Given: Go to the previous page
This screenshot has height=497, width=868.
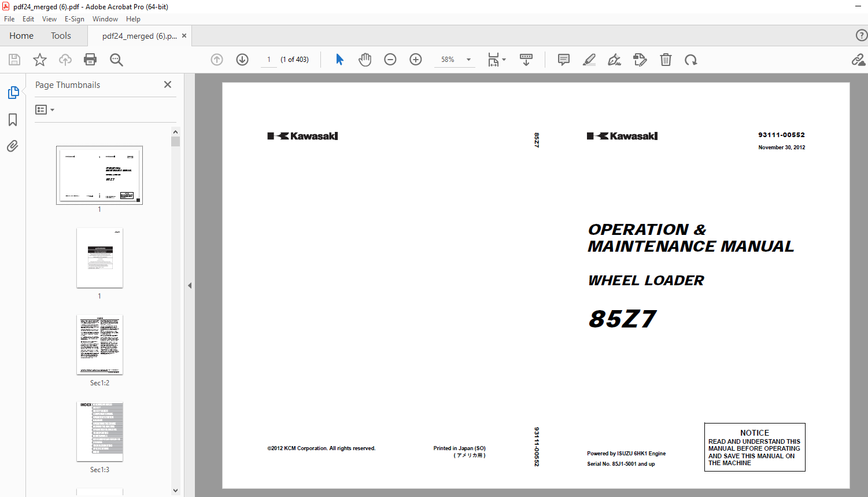Looking at the screenshot, I should [x=217, y=60].
